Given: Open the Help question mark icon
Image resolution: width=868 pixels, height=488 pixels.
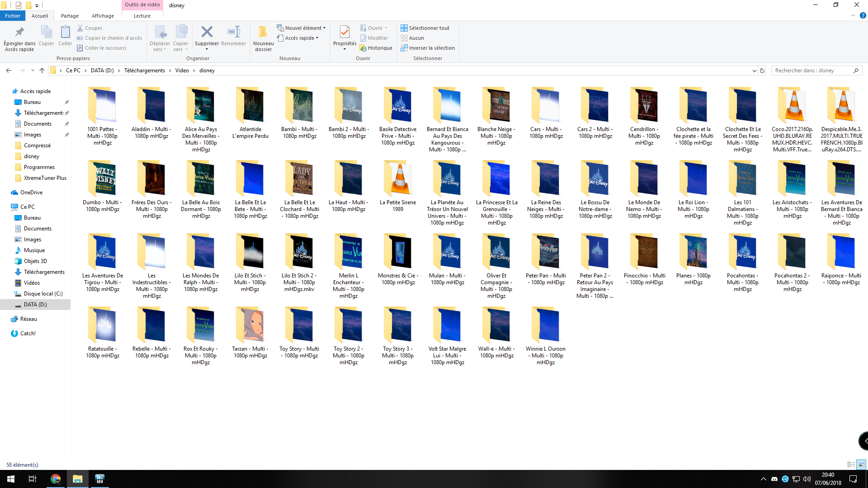Looking at the screenshot, I should tap(863, 15).
